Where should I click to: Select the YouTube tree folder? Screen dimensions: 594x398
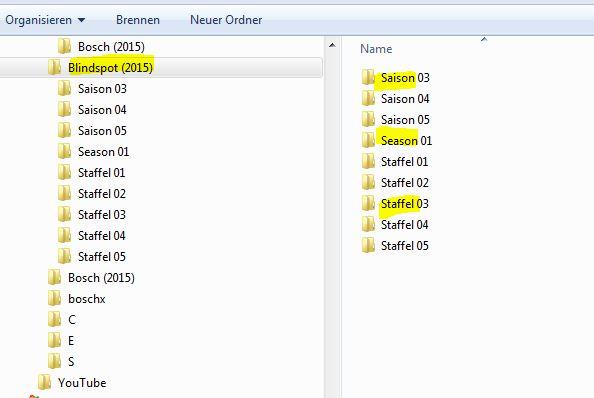82,383
